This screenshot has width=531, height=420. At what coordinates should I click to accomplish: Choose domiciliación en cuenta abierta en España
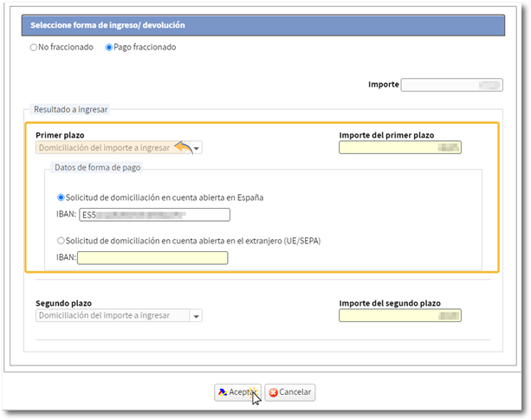[61, 197]
